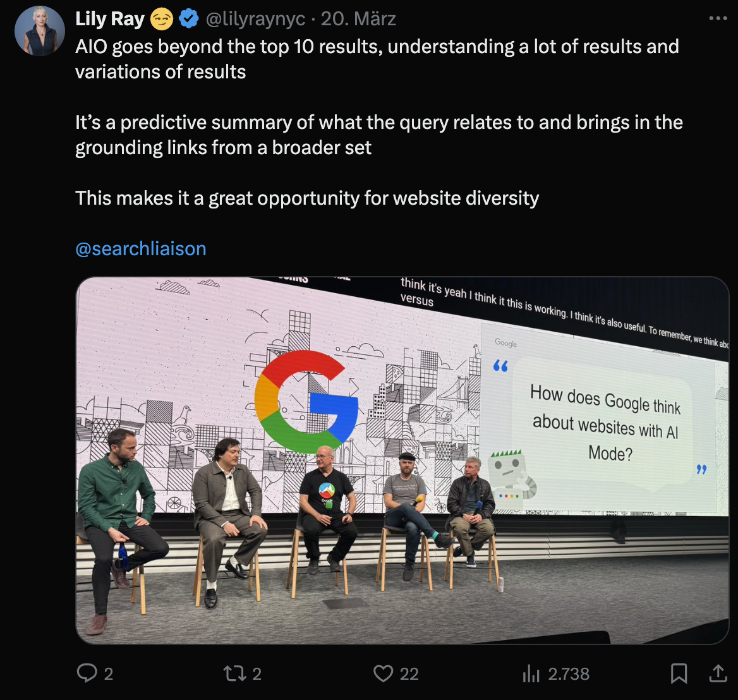Open the attached conference photo full screen
Screen dimensions: 738x700
401,458
